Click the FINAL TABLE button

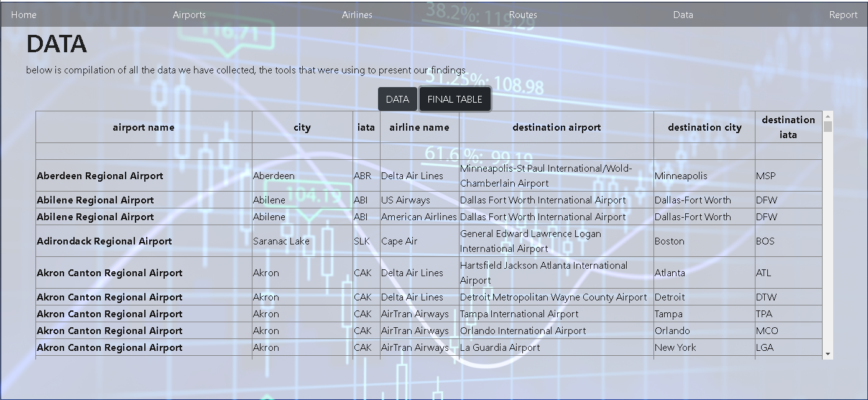455,99
